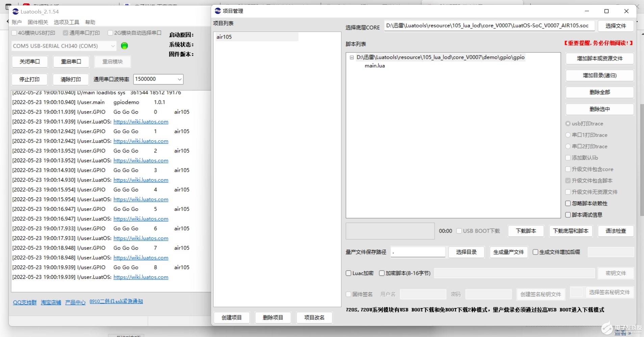Click the 'Go Go Go 8 air105' log line
The height and width of the screenshot is (337, 644).
101,267
